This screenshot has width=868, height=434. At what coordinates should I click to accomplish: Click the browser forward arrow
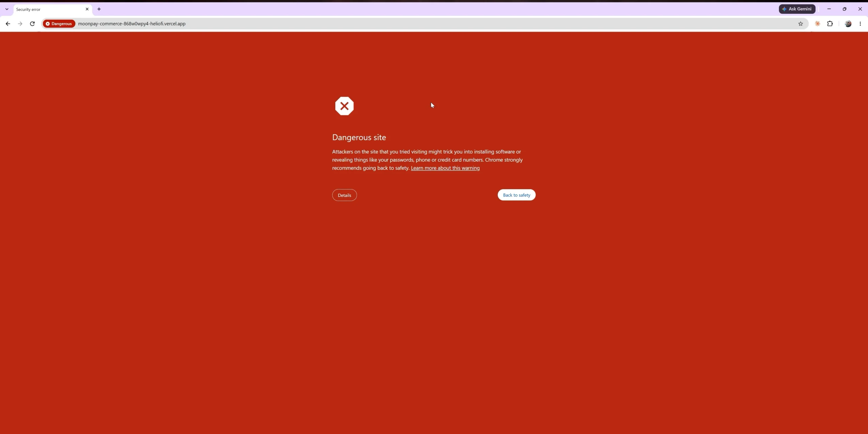pyautogui.click(x=20, y=24)
